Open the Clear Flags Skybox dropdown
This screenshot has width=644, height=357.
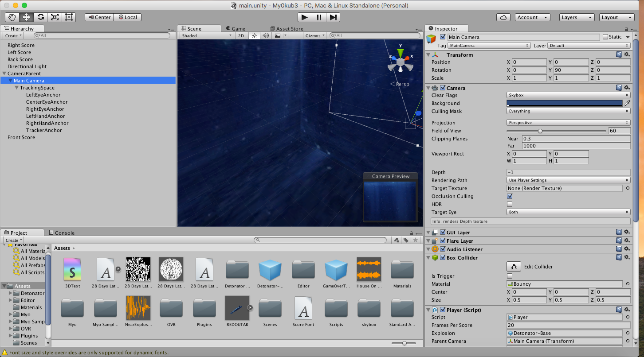click(568, 95)
